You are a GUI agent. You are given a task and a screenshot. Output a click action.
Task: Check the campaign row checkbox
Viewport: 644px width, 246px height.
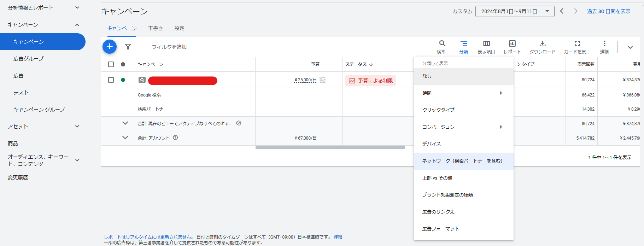pos(111,80)
